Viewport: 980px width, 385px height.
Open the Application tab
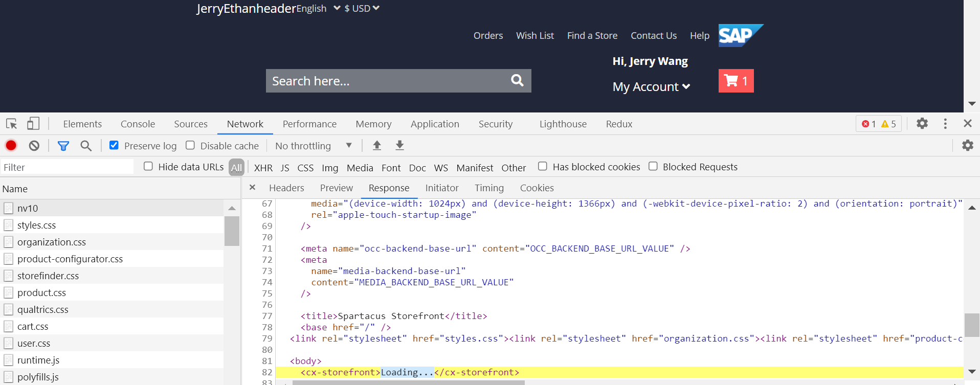click(435, 124)
